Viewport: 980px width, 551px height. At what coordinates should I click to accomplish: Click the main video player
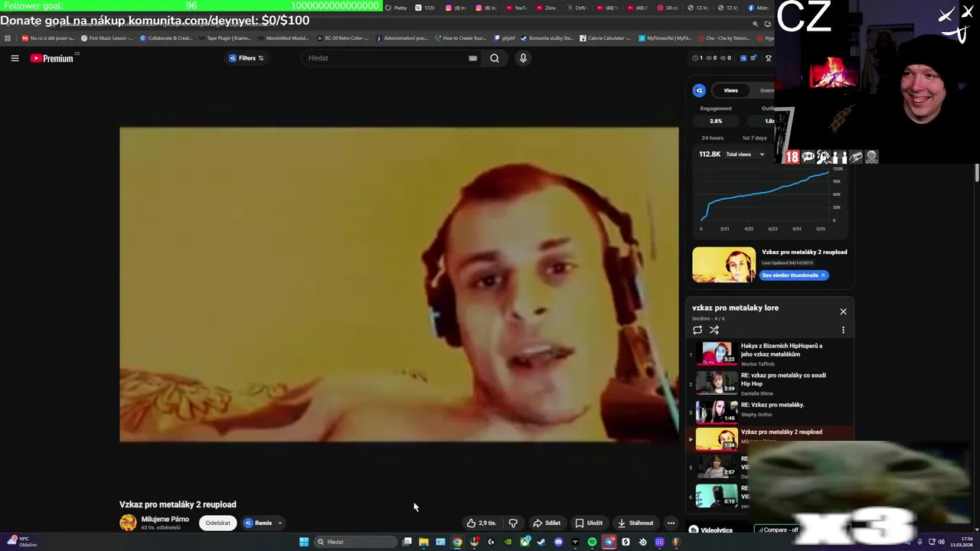(x=399, y=285)
